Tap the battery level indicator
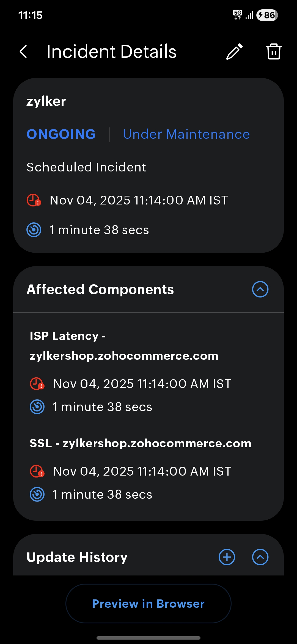Viewport: 297px width, 644px height. 267,15
